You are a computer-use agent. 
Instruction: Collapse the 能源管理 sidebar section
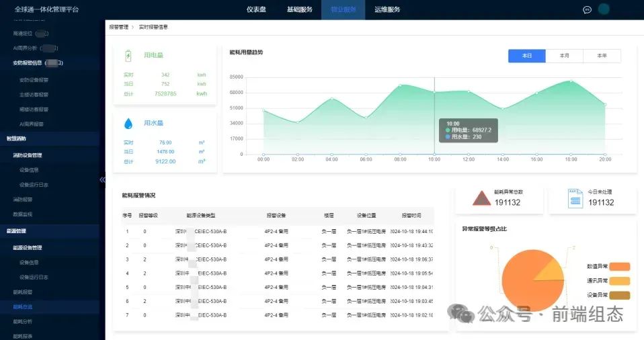click(16, 231)
